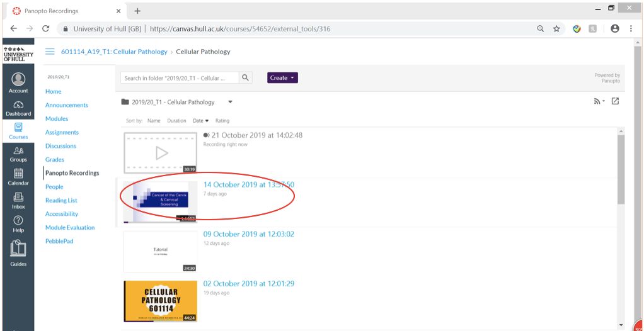The width and height of the screenshot is (644, 331).
Task: Open the 601114_A19_T1: Cellular Pathology breadcrumb link
Action: click(114, 52)
